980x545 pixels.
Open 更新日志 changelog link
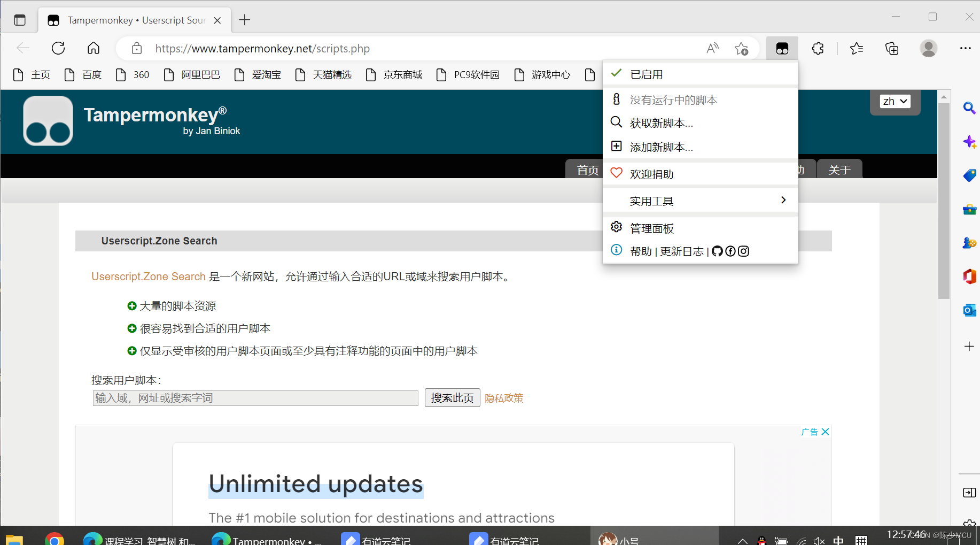[x=682, y=251]
